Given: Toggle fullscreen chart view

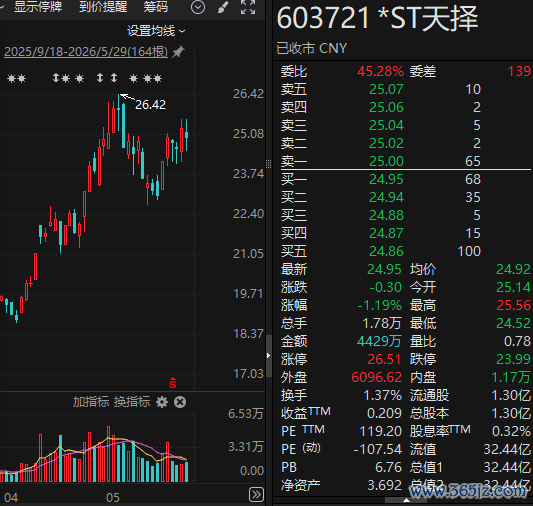Looking at the screenshot, I should point(248,7).
